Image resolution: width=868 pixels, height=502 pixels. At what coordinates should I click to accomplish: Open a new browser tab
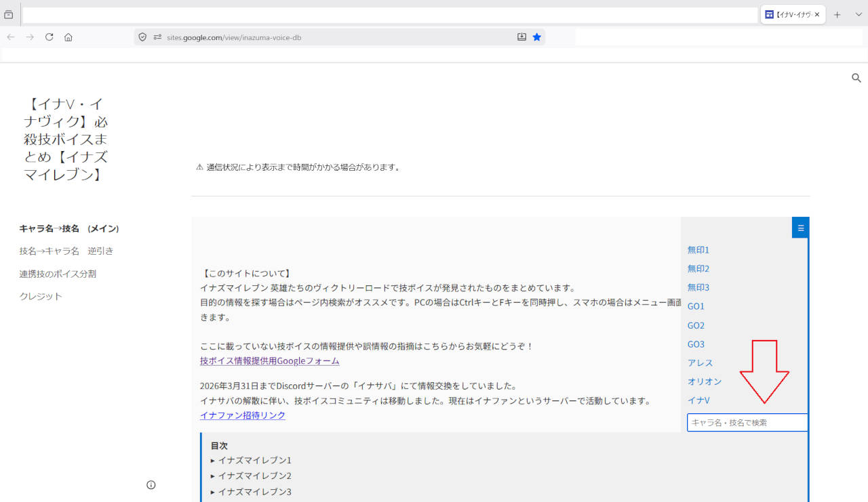(837, 14)
